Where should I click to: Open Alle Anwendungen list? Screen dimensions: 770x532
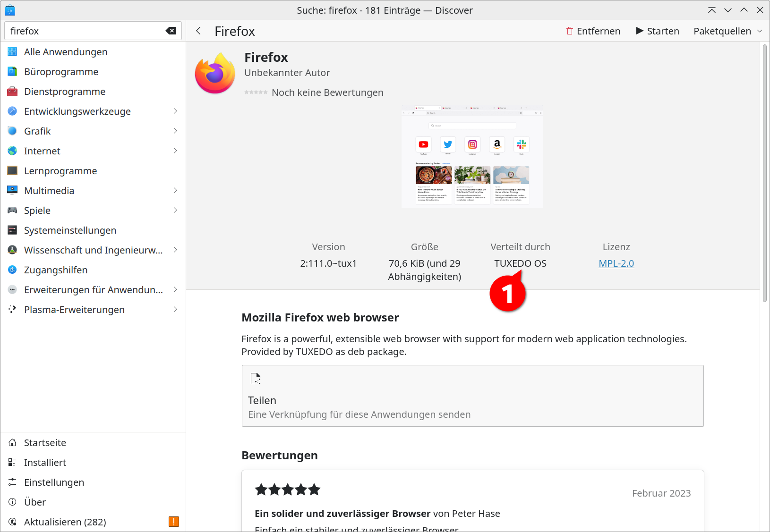click(x=93, y=52)
